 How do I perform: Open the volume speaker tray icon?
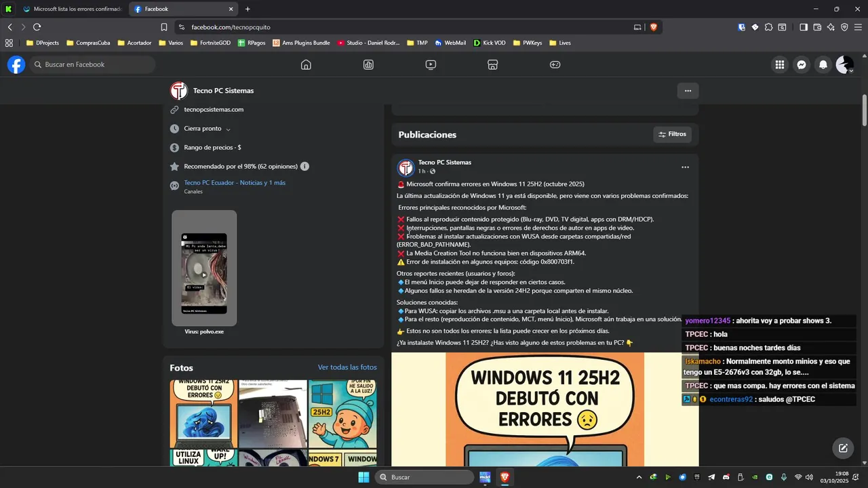[x=809, y=477]
